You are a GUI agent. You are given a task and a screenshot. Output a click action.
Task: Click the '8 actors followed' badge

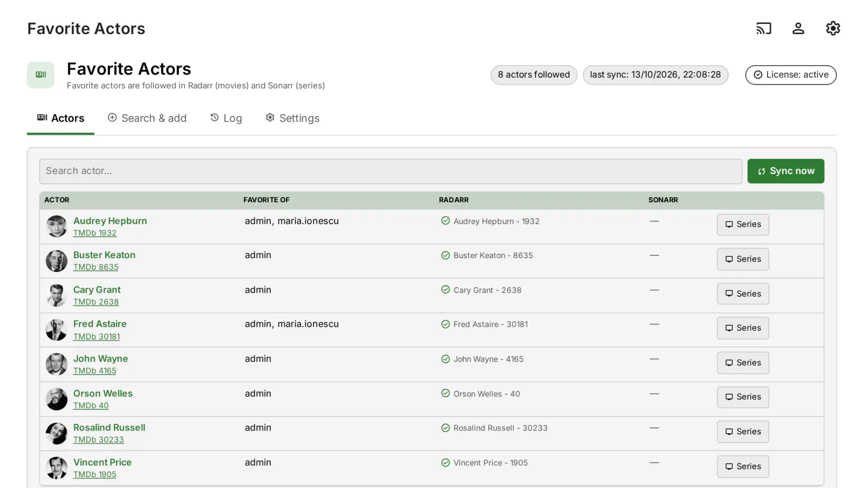coord(534,75)
